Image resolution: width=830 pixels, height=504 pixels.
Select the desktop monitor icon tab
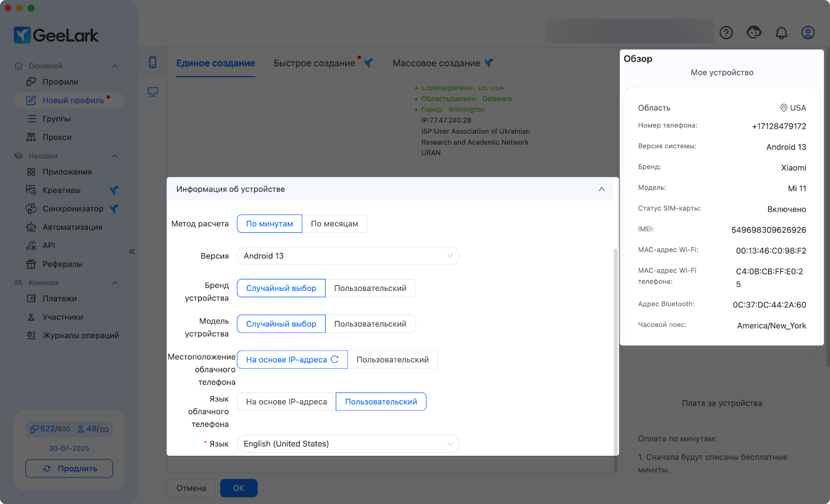point(153,92)
